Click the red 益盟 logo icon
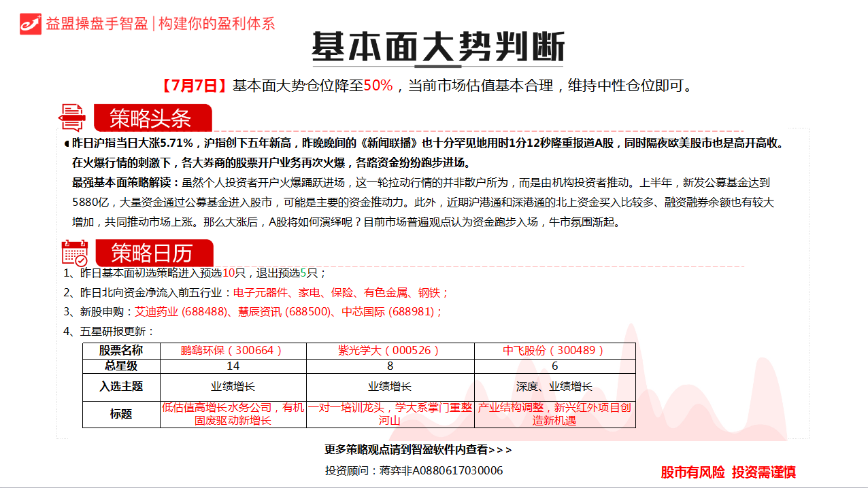The image size is (868, 488). (29, 22)
